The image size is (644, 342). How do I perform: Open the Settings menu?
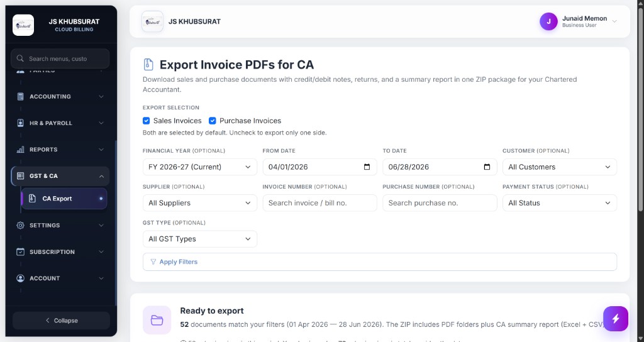pos(60,226)
